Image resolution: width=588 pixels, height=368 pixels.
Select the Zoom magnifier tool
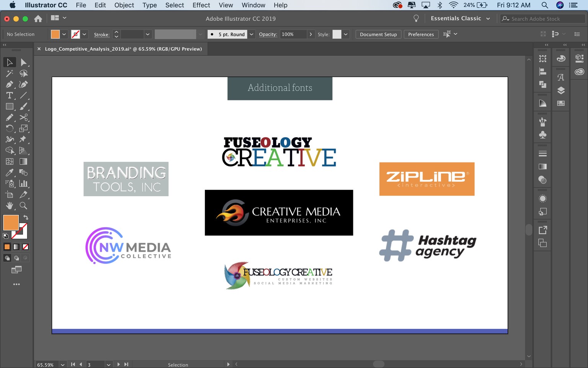click(24, 206)
